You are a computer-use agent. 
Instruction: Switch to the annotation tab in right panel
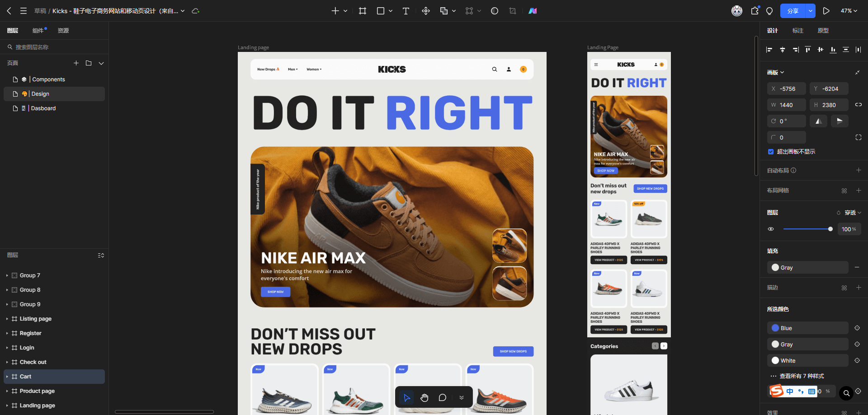[x=798, y=31]
